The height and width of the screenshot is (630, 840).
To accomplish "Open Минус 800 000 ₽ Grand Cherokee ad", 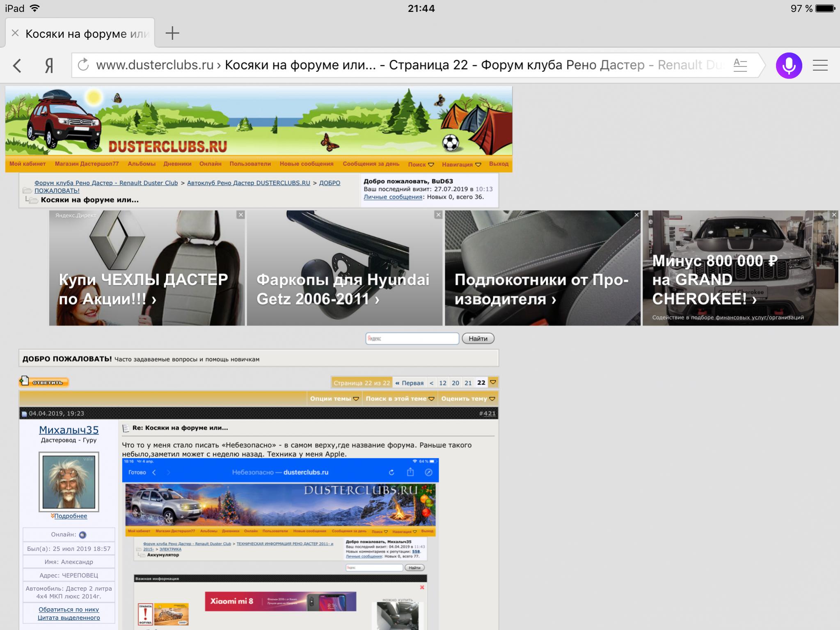I will 740,268.
